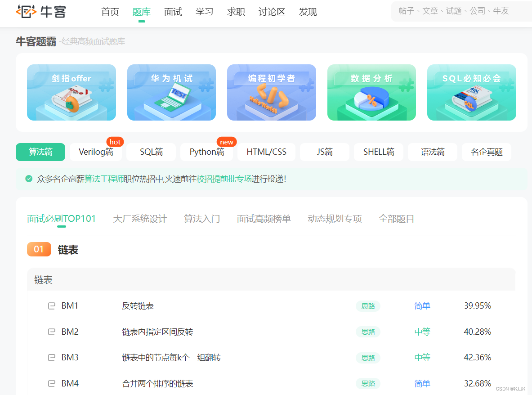Open 求职 in the top navigation
Screen dimensions: 532x395
236,12
